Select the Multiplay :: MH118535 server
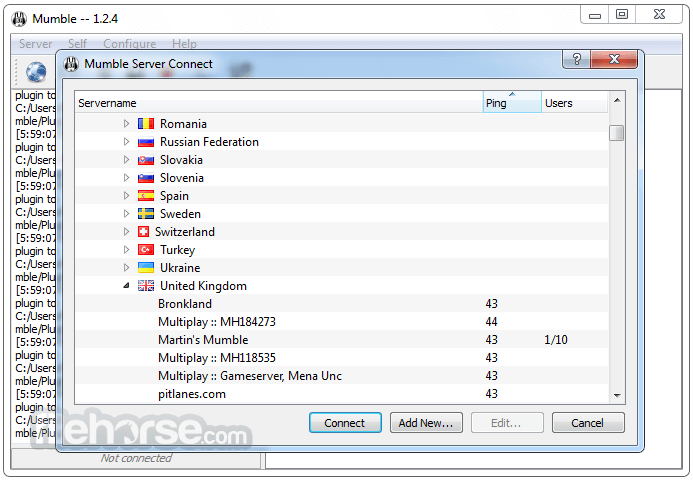Image resolution: width=693 pixels, height=480 pixels. pyautogui.click(x=341, y=358)
